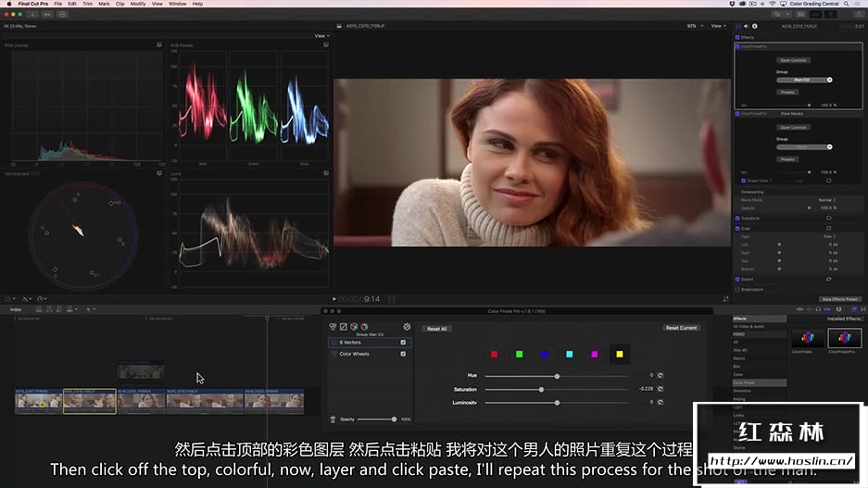868x488 pixels.
Task: Delete layer with the trash icon
Action: (333, 419)
